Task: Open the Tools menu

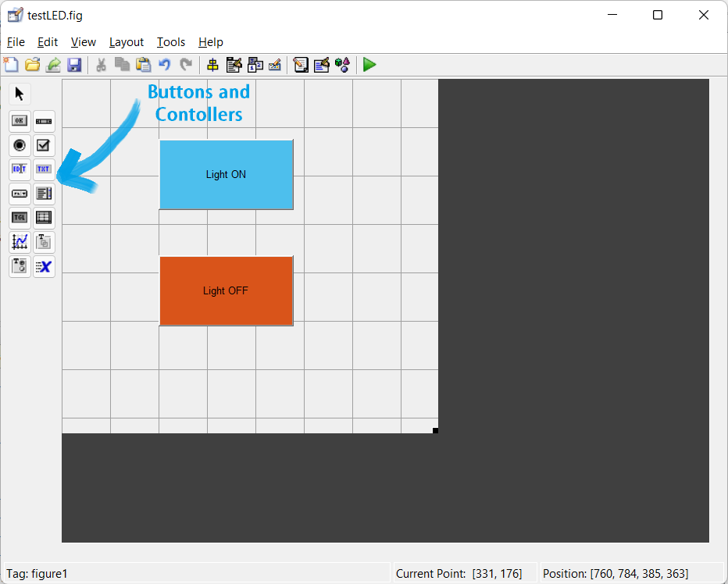Action: click(171, 42)
